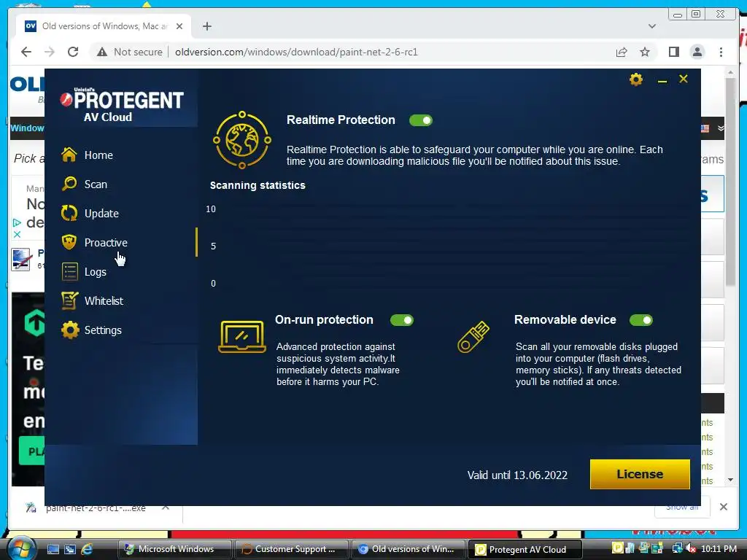Close the Chrome downloads bar
The width and height of the screenshot is (747, 560).
click(724, 507)
